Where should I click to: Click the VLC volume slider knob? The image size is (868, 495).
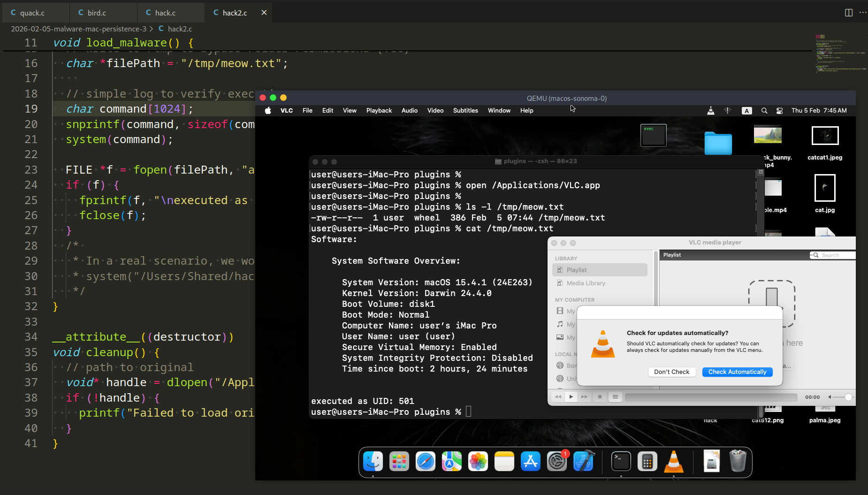click(848, 397)
